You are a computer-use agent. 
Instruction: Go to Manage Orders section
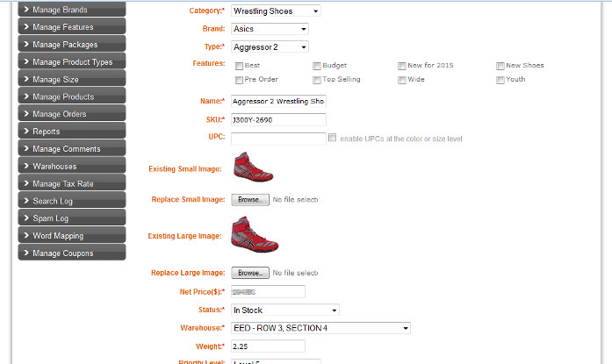[x=71, y=114]
